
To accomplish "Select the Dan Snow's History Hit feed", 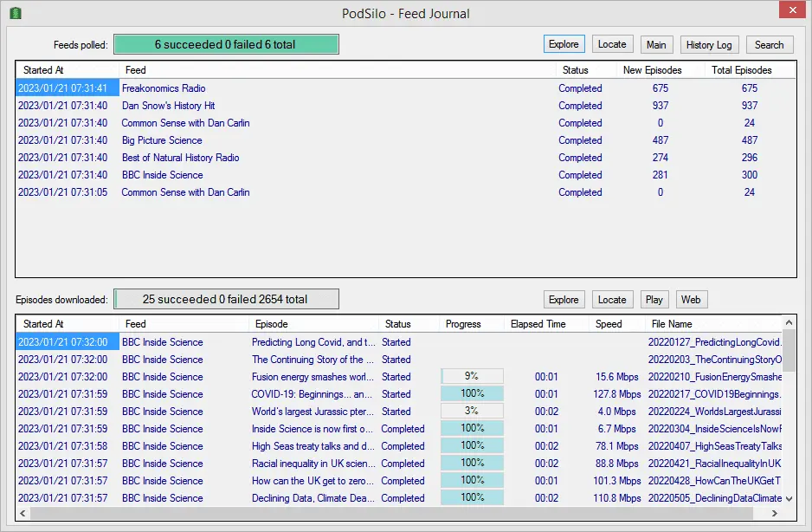I will click(405, 106).
